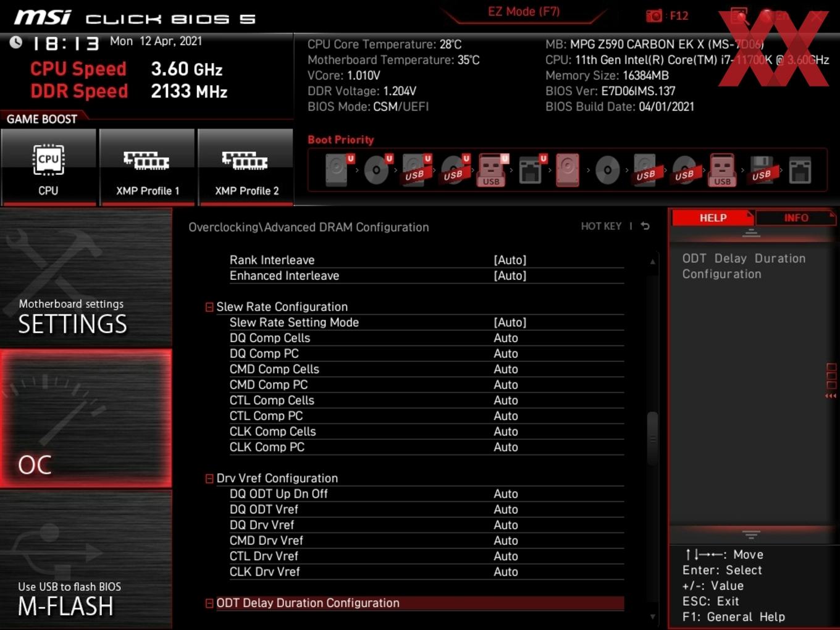Select the legacy CD/DVD boot device icon
This screenshot has height=630, width=840.
[607, 170]
